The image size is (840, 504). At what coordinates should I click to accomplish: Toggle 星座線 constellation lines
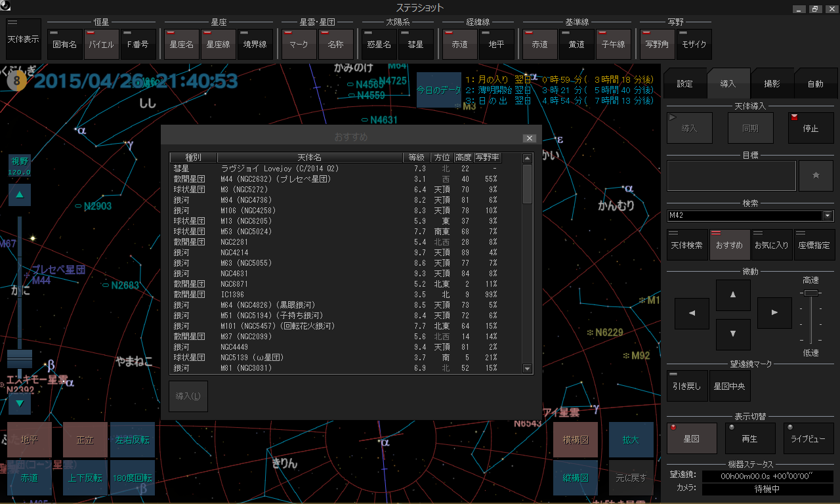coord(219,44)
